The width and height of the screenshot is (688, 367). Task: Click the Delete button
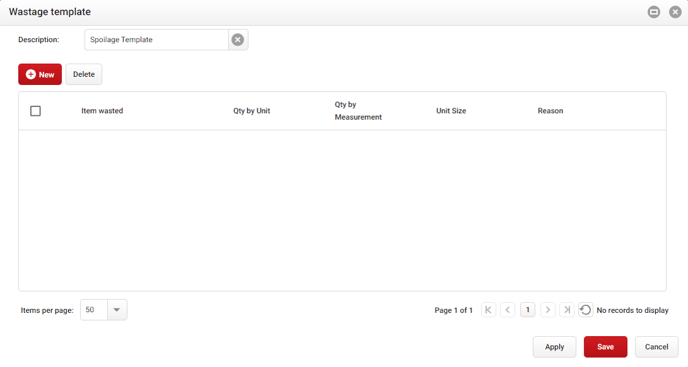tap(84, 75)
